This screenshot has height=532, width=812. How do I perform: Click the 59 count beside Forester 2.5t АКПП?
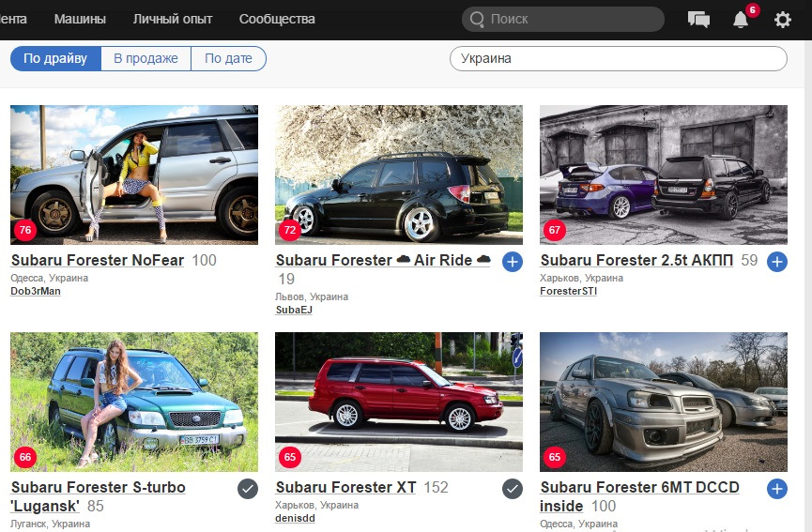[749, 260]
